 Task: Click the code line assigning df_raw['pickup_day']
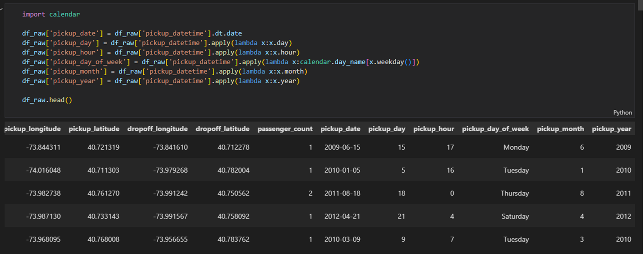coord(157,43)
